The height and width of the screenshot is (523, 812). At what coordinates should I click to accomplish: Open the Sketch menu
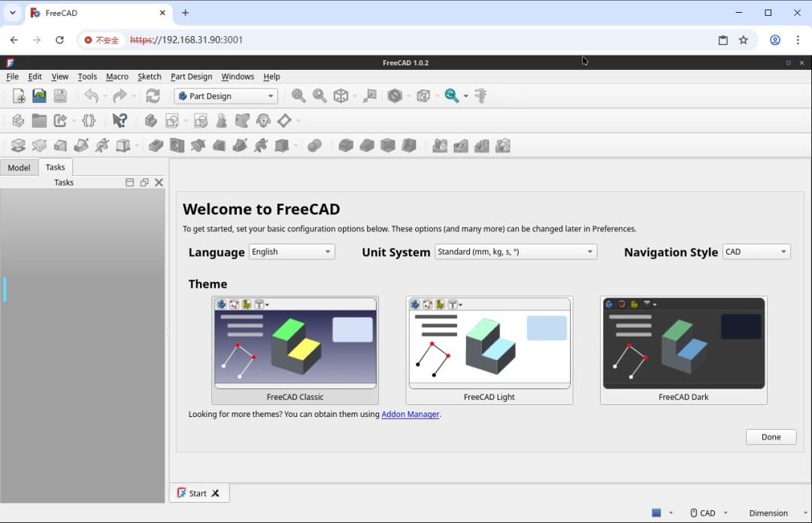(x=149, y=76)
